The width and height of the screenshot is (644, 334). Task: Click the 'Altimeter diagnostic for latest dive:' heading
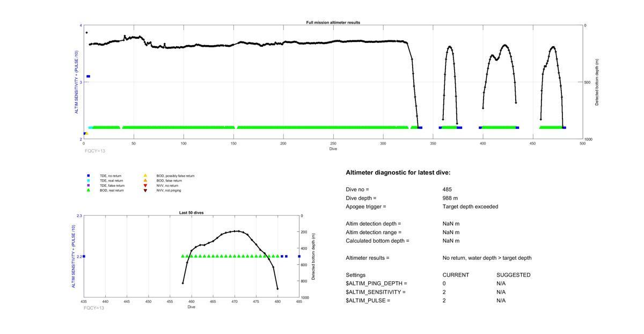point(398,173)
